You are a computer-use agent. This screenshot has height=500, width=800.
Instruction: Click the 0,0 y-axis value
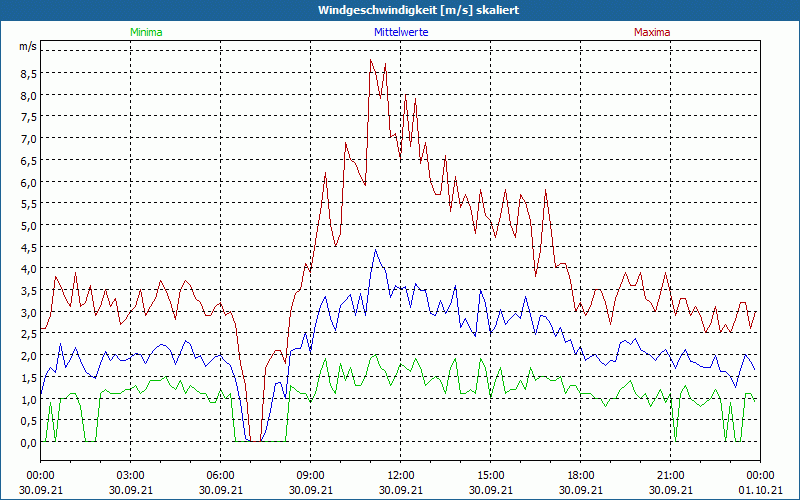pos(28,442)
